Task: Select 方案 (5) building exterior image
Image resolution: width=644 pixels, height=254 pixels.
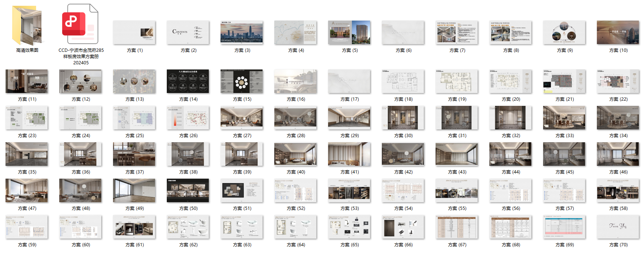Action: coord(349,32)
